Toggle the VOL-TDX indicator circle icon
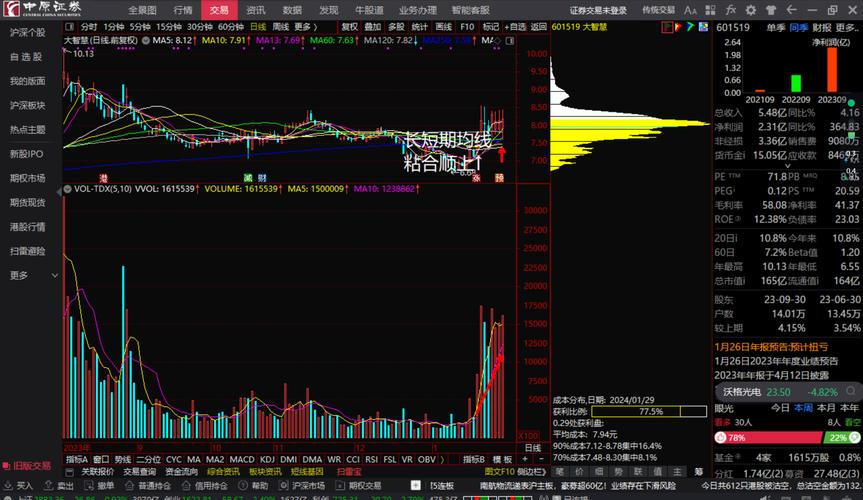 pyautogui.click(x=68, y=189)
